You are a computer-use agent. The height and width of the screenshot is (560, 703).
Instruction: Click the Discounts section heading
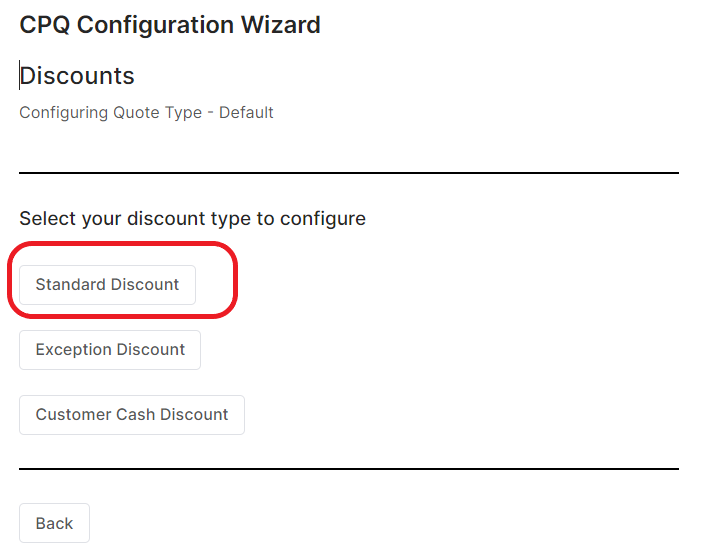(x=77, y=76)
